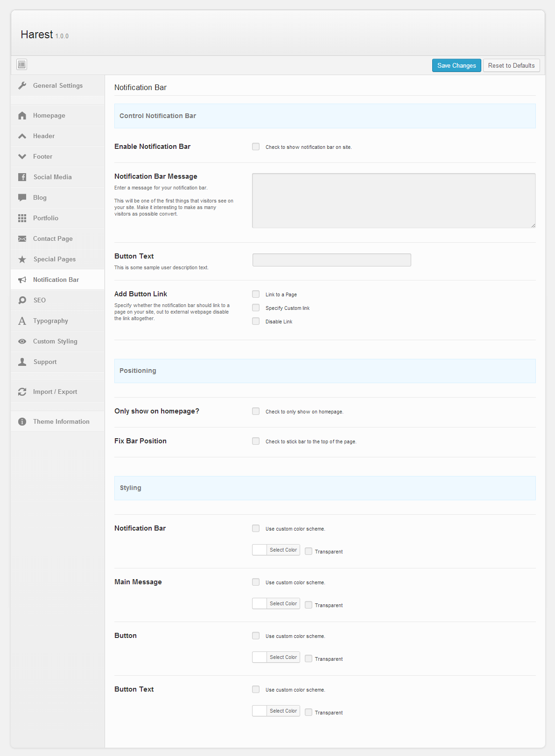
Task: Click the Facebook icon for Social Media
Action: tap(22, 177)
